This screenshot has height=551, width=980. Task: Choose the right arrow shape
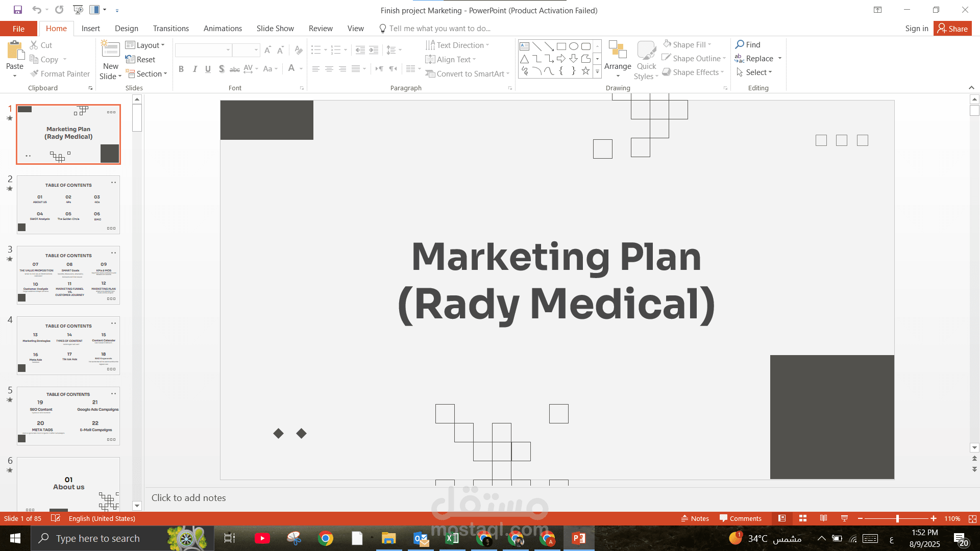(x=561, y=59)
